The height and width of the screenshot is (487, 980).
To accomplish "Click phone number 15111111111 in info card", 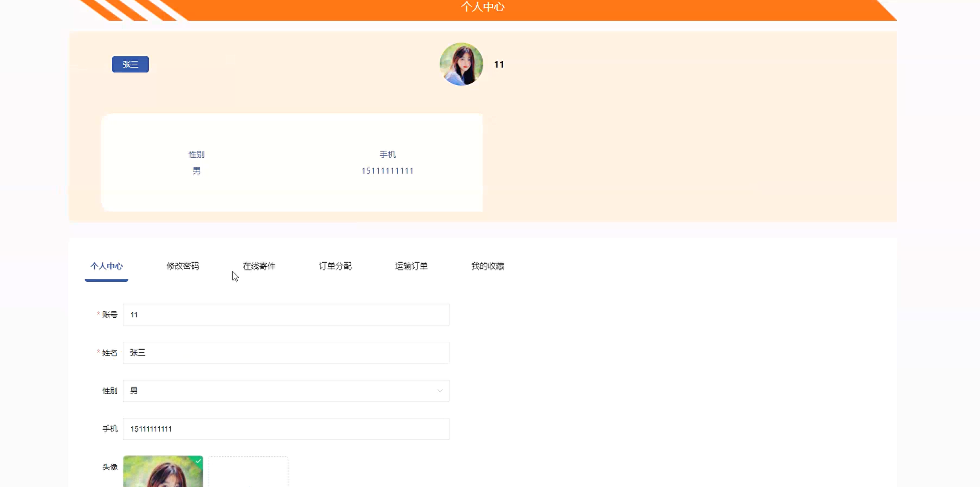I will pos(387,171).
